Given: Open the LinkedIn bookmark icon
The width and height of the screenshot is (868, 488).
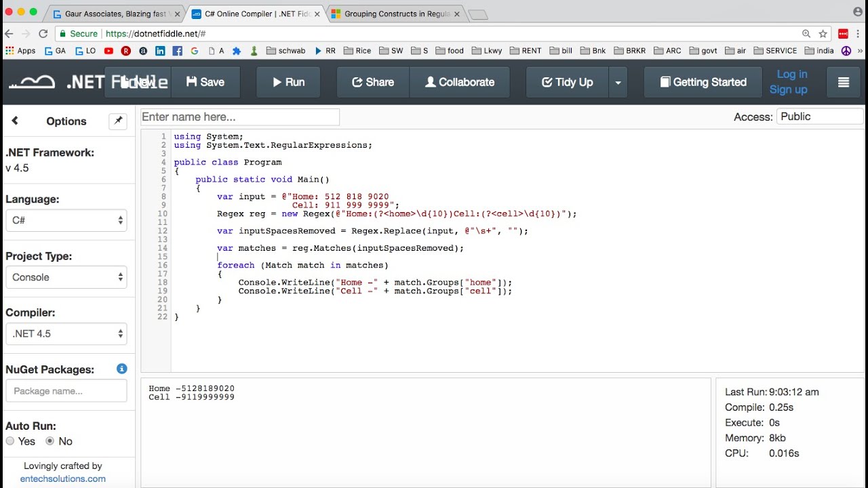Looking at the screenshot, I should (160, 51).
